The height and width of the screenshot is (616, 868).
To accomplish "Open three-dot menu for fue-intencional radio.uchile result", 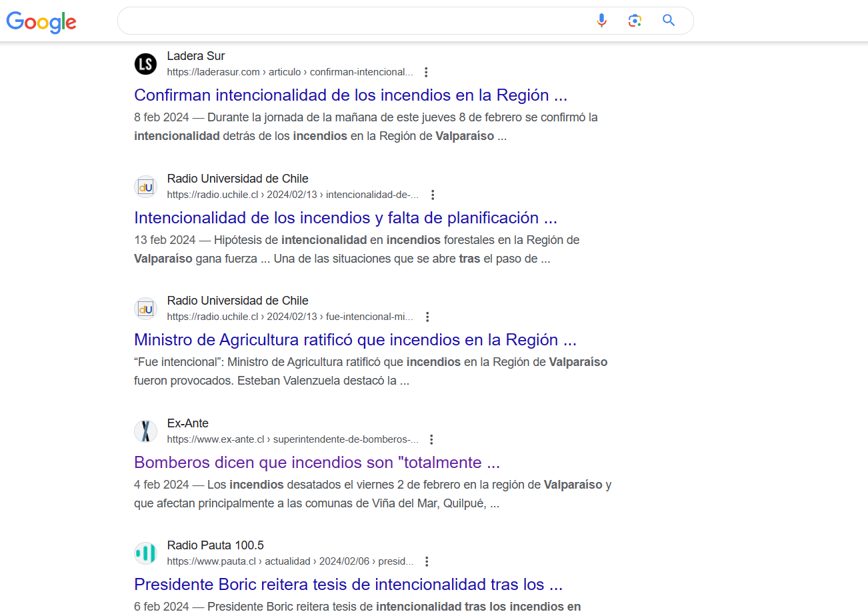I will [x=428, y=317].
